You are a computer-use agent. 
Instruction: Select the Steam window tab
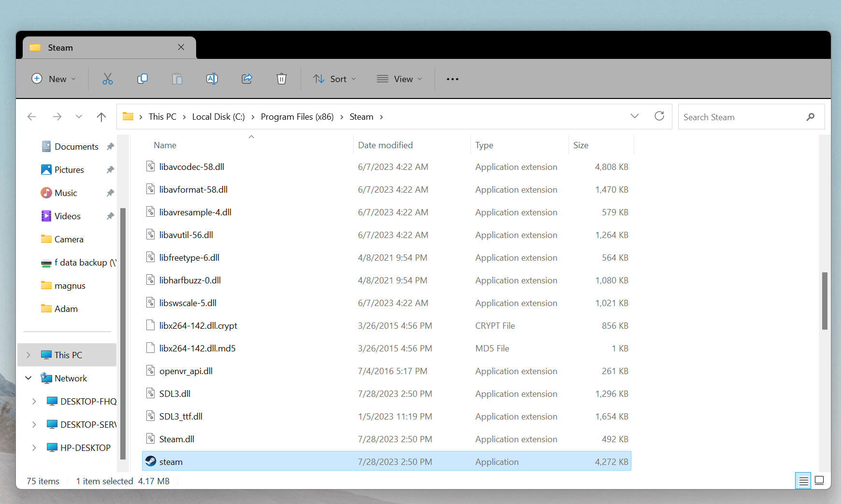point(101,47)
